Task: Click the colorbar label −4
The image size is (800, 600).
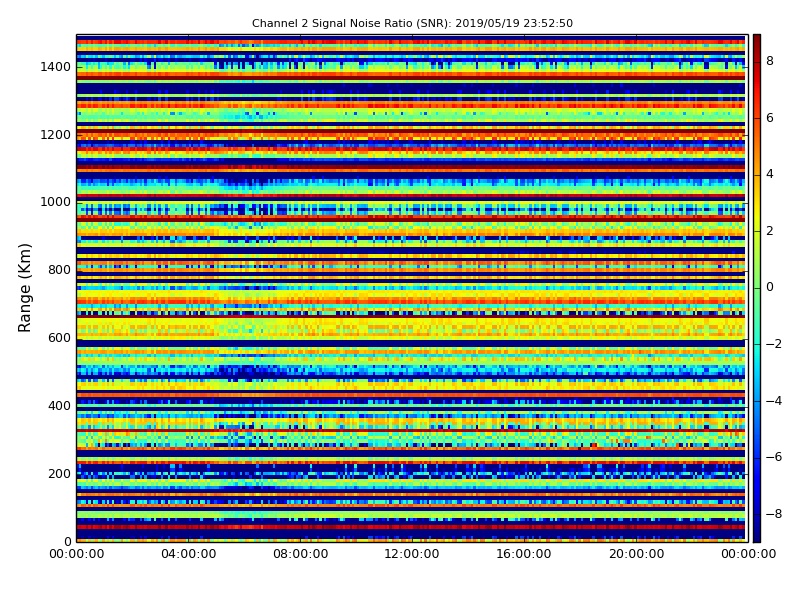Action: point(774,401)
